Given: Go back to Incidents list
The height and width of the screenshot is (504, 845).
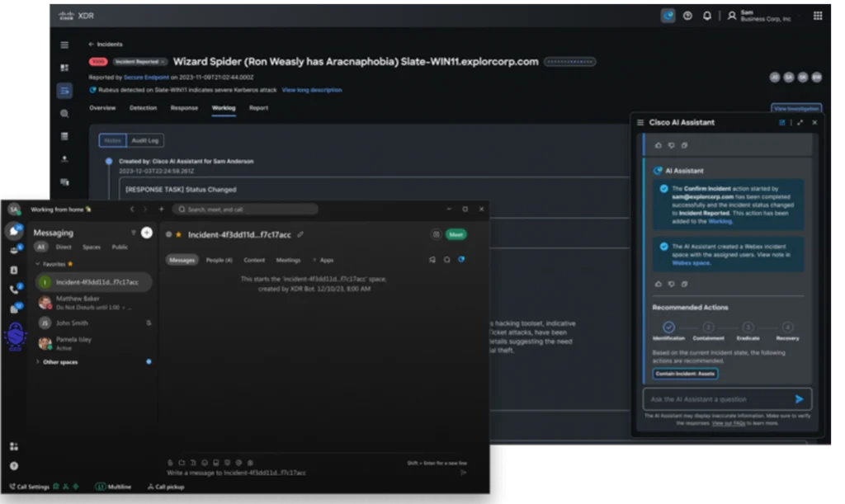Looking at the screenshot, I should 106,45.
